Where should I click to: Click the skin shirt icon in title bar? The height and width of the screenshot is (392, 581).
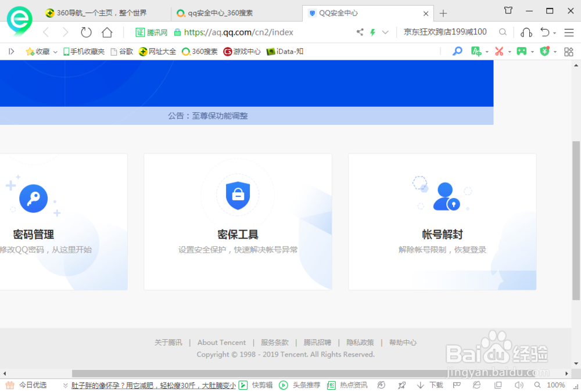(x=508, y=10)
